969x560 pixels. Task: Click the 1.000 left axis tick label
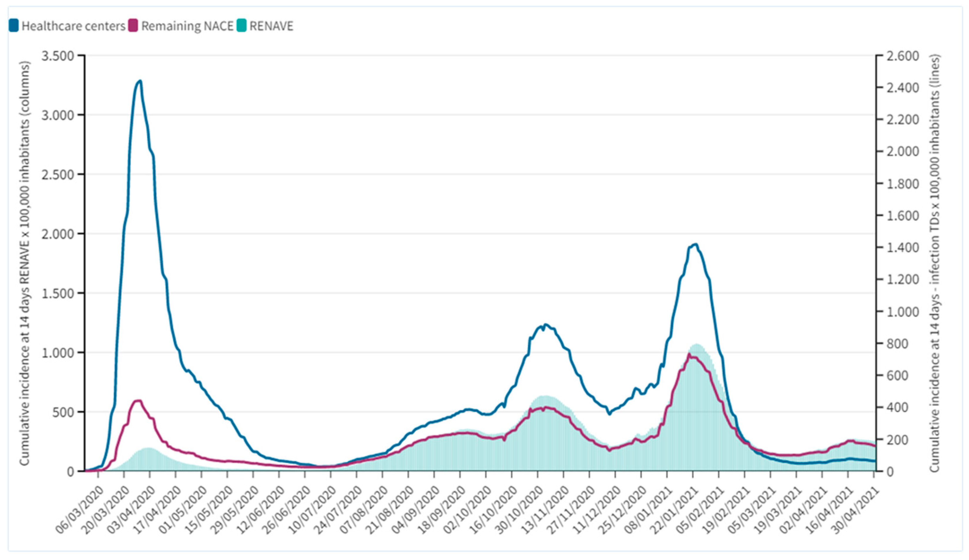coord(58,352)
